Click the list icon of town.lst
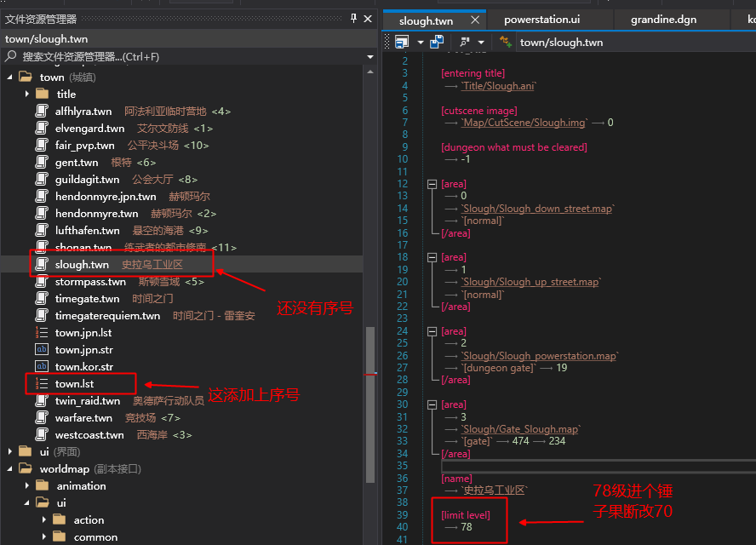Image resolution: width=756 pixels, height=545 pixels. [42, 383]
